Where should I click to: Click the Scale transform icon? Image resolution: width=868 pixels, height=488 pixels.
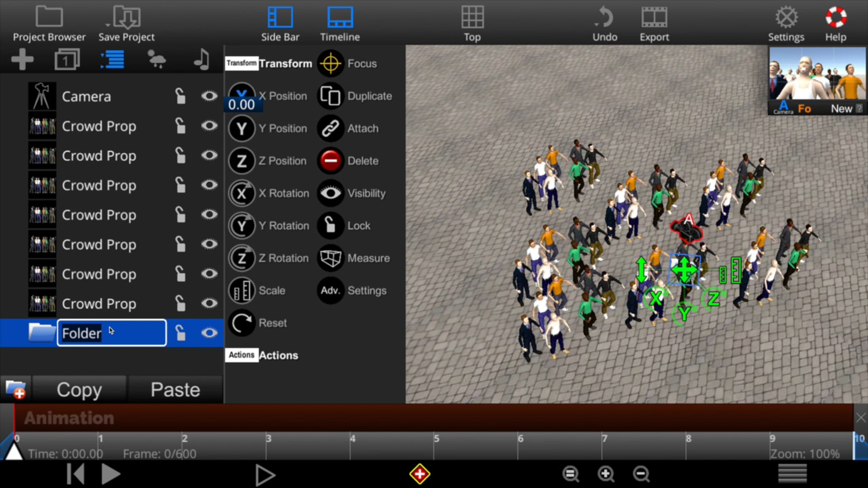point(242,291)
